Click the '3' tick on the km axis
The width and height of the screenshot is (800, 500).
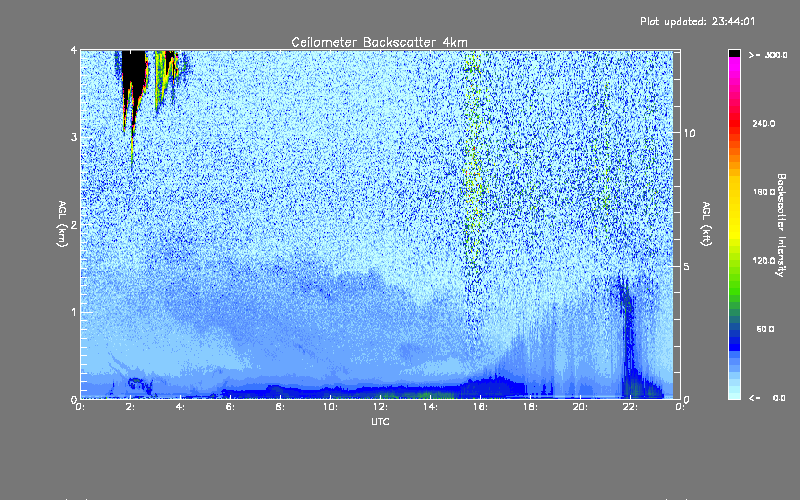[x=74, y=137]
